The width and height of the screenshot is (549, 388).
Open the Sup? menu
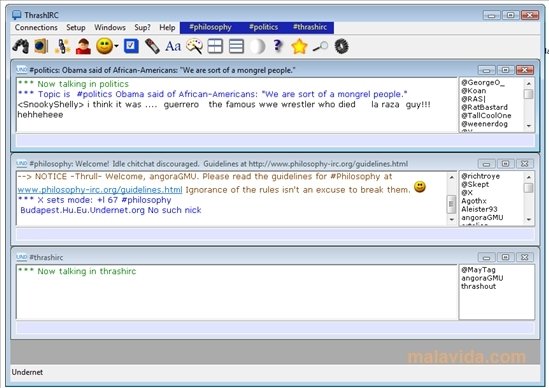pos(142,27)
